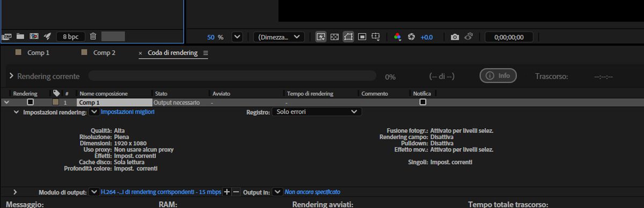Image resolution: width=644 pixels, height=208 pixels.
Task: Create a new folder in project panel
Action: (20, 36)
